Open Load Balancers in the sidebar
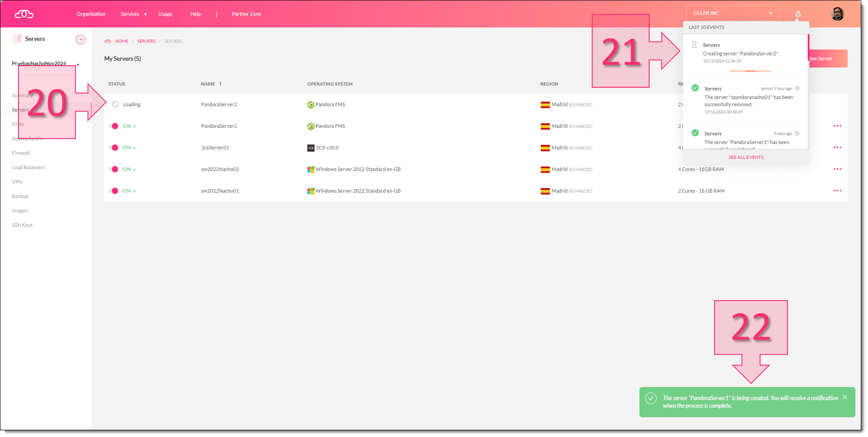The height and width of the screenshot is (437, 868). (x=28, y=167)
